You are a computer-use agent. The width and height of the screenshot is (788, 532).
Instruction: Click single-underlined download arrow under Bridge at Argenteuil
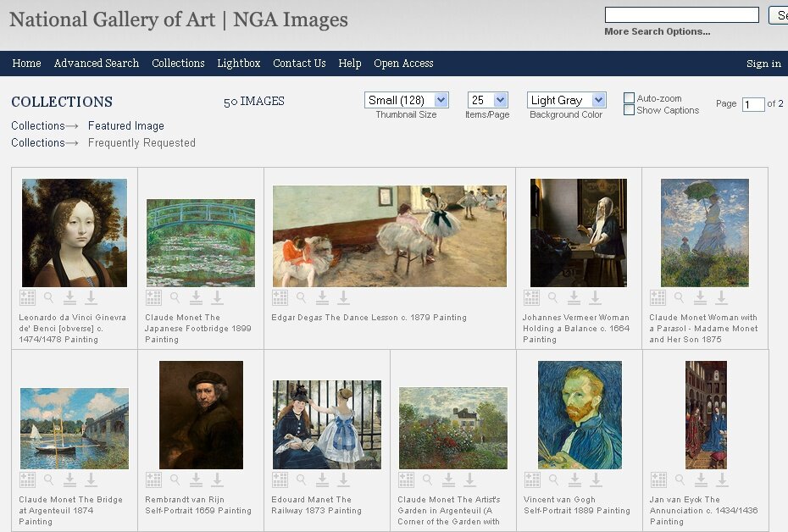click(91, 480)
